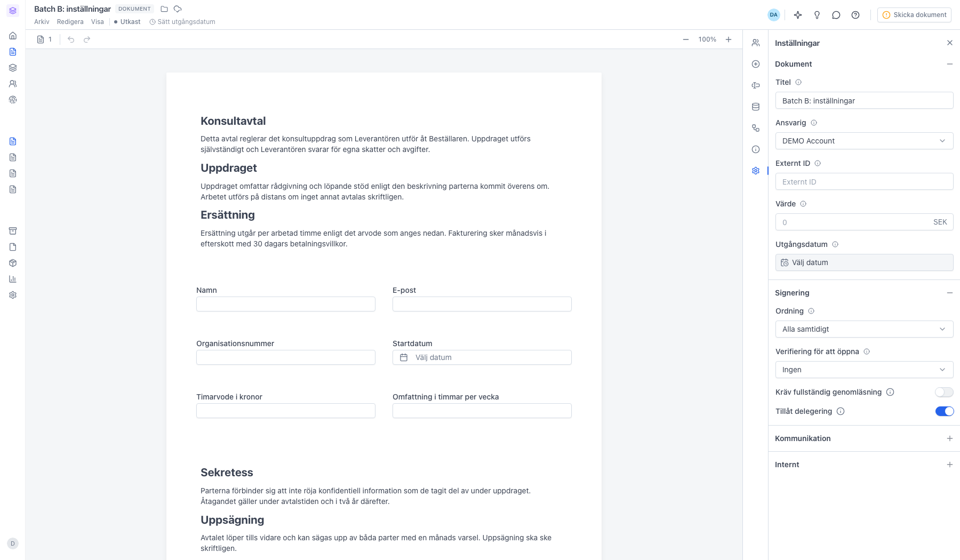960x560 pixels.
Task: Open the data fields database icon
Action: pyautogui.click(x=756, y=107)
